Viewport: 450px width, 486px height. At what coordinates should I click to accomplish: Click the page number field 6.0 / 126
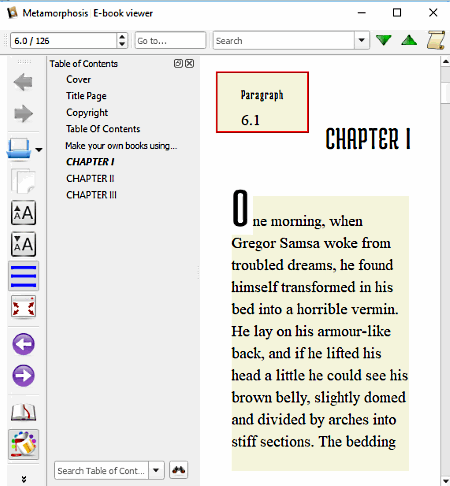click(63, 40)
